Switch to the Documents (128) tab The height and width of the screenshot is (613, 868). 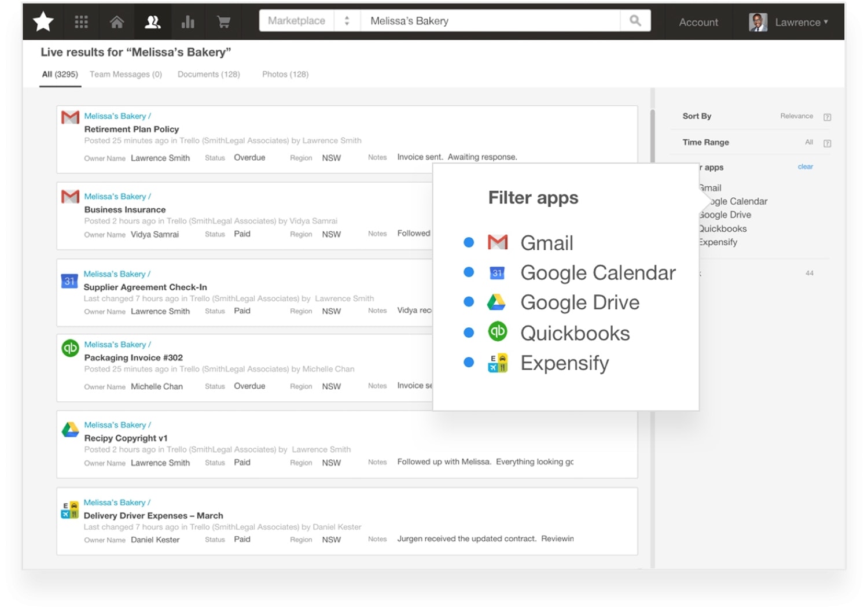point(208,74)
